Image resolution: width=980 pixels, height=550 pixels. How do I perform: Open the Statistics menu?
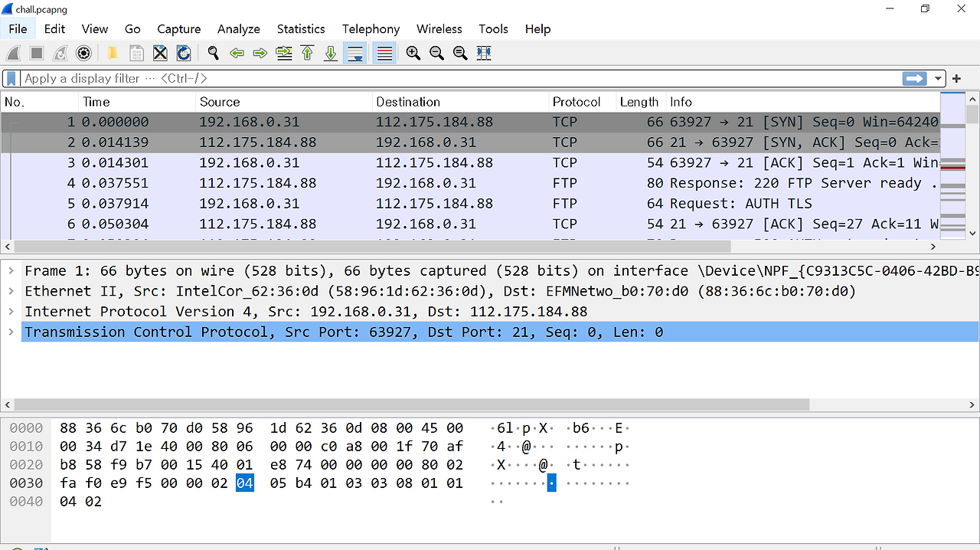pyautogui.click(x=301, y=28)
